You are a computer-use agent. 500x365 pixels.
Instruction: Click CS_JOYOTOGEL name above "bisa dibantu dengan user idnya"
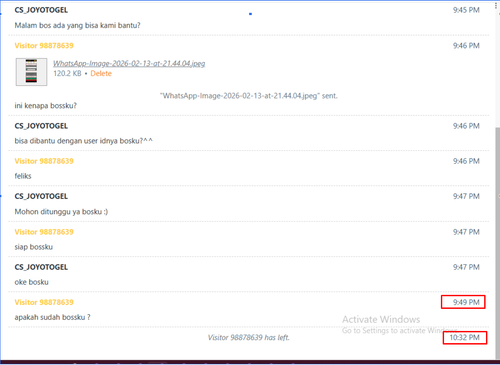click(x=41, y=126)
